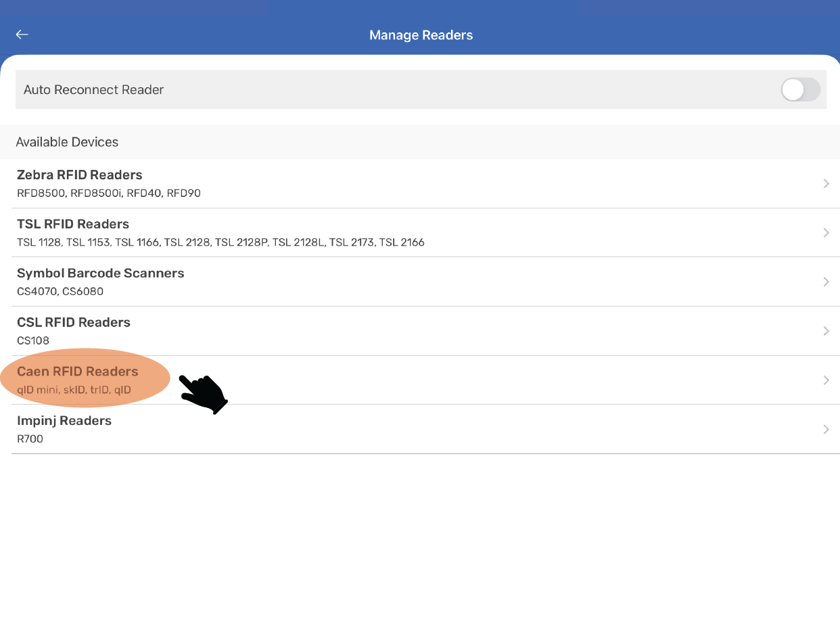Click the black hand pointer icon
Screen dimensions: 840x632
point(204,394)
